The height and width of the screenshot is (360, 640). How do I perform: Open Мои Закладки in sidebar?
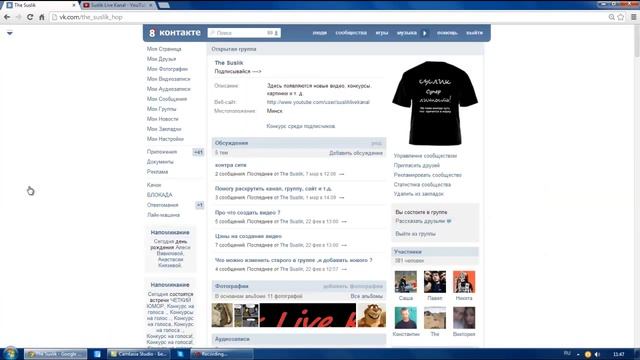164,129
